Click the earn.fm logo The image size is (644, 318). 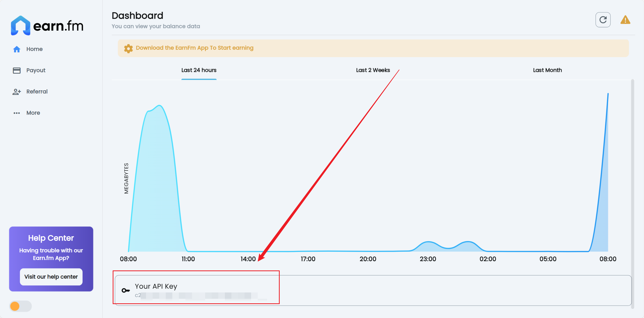pos(47,25)
